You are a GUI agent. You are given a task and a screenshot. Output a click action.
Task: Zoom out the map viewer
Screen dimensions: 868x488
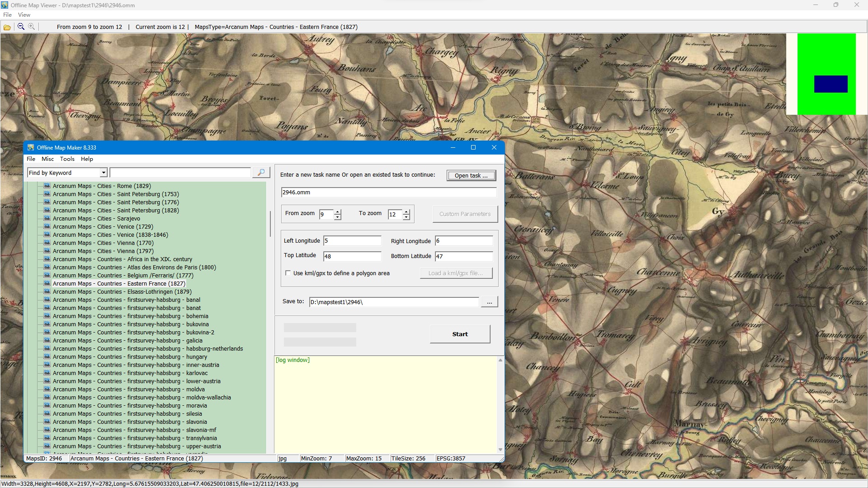[x=21, y=27]
